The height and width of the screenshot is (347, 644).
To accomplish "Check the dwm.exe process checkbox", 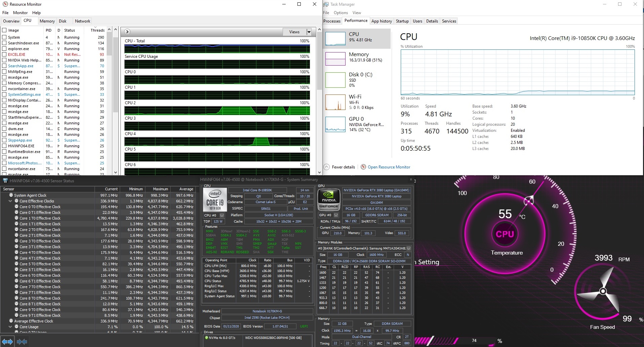I will click(4, 129).
